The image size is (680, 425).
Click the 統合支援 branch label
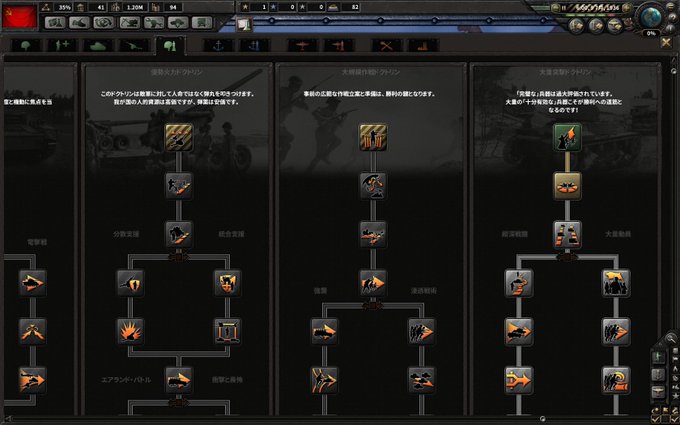pos(231,234)
